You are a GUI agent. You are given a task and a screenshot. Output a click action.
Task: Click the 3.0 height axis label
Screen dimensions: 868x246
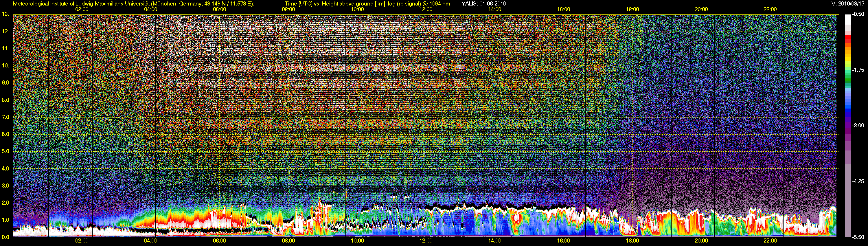coord(5,186)
